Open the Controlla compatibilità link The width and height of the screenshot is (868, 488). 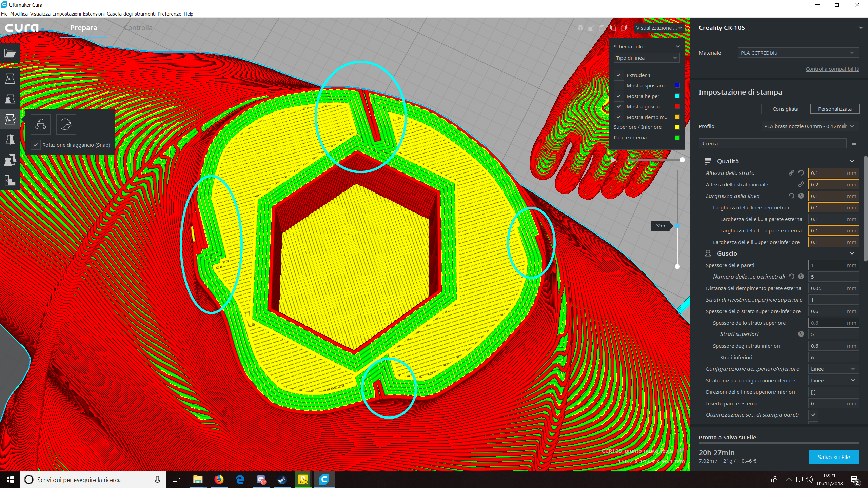pyautogui.click(x=832, y=69)
